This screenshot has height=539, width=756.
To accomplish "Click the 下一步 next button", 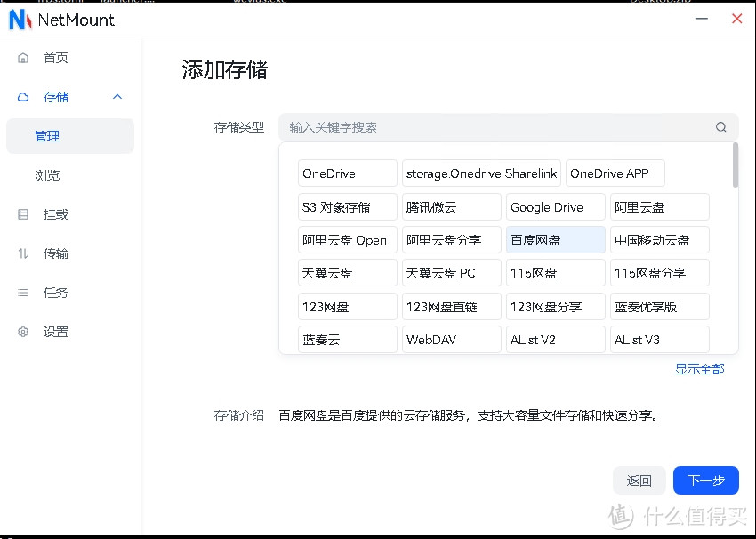I will (705, 479).
